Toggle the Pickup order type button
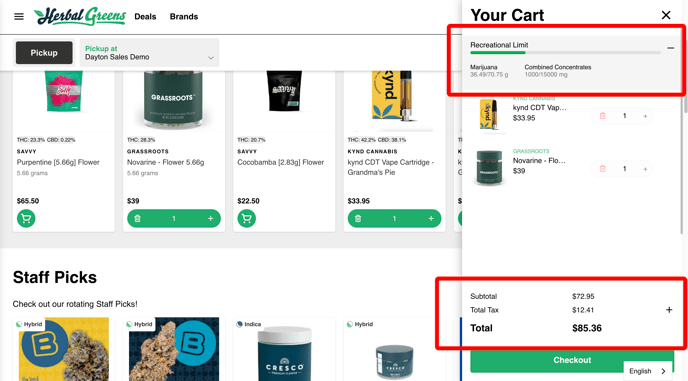 (x=44, y=53)
